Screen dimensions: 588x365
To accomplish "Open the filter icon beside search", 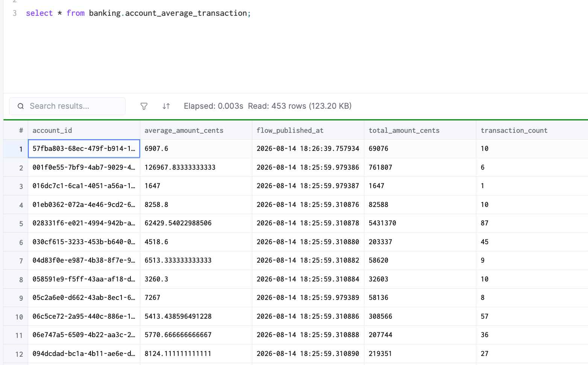I will [144, 106].
